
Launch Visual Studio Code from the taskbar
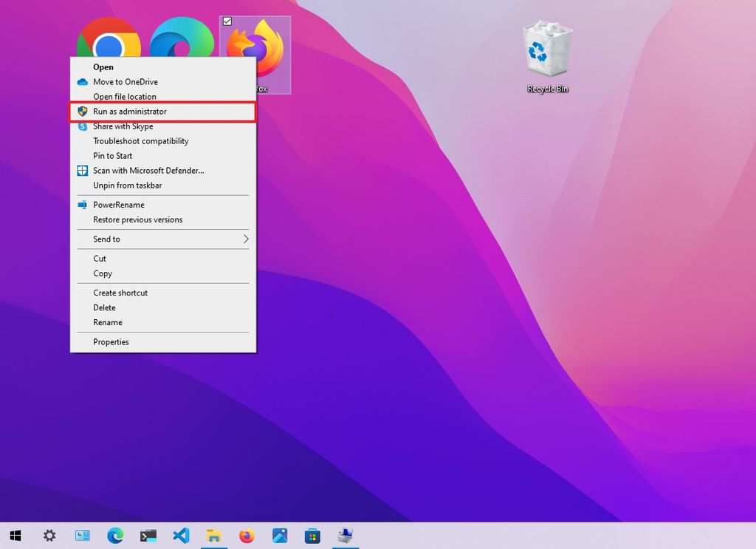[x=182, y=535]
